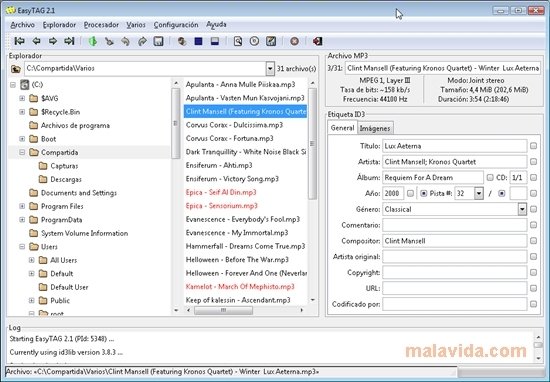Open the Explorador menu
Image resolution: width=550 pixels, height=382 pixels.
59,25
